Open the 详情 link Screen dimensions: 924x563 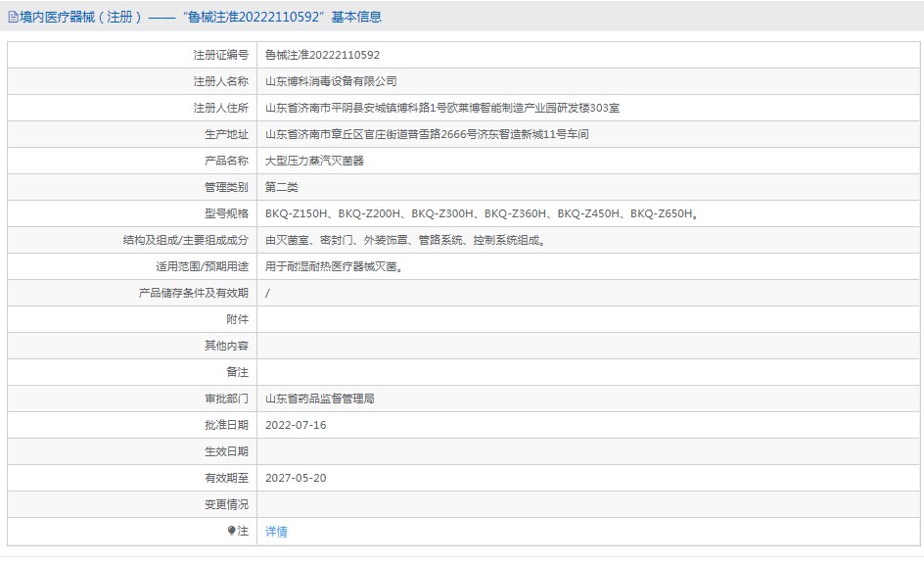[x=276, y=532]
